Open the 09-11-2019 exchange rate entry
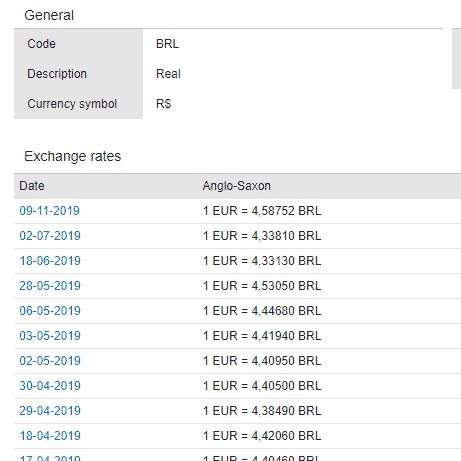461x461 pixels. [x=49, y=211]
